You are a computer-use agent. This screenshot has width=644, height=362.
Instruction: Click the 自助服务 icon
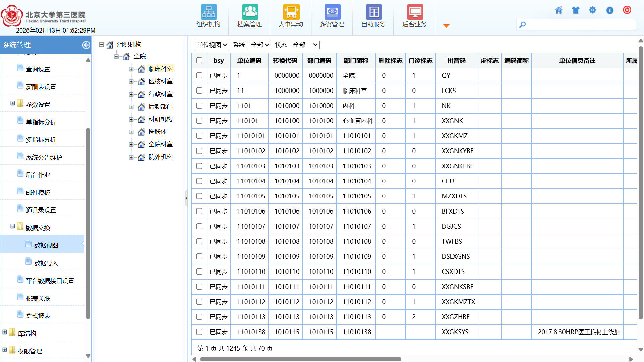pos(374,12)
